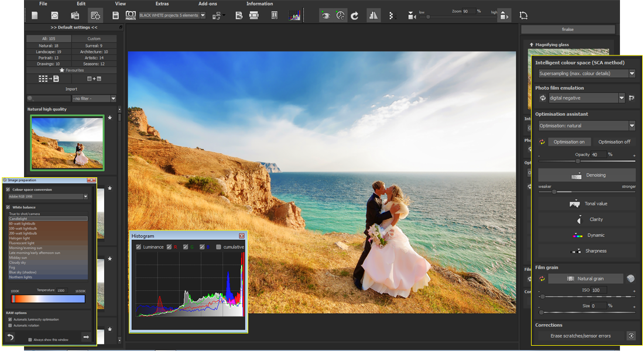Click the Optimisation off button
The width and height of the screenshot is (644, 351).
pos(614,142)
